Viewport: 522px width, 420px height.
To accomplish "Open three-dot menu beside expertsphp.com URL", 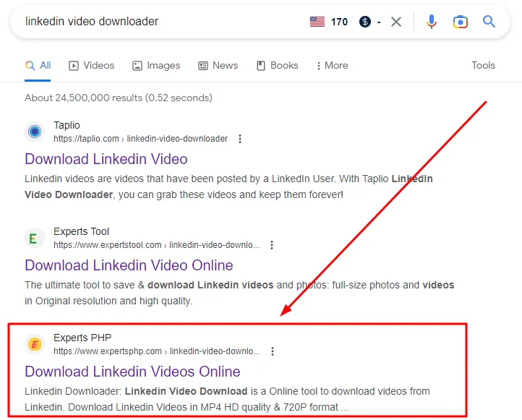I will (273, 351).
